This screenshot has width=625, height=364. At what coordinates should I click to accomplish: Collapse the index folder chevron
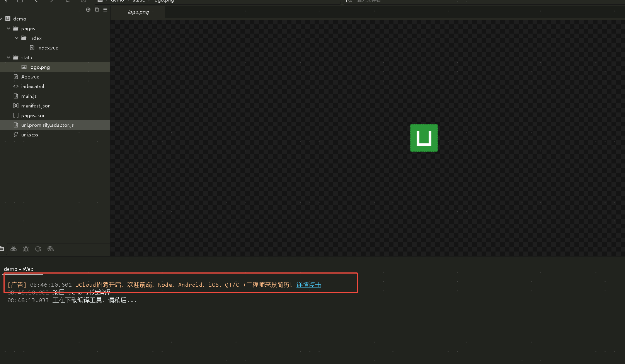(17, 38)
